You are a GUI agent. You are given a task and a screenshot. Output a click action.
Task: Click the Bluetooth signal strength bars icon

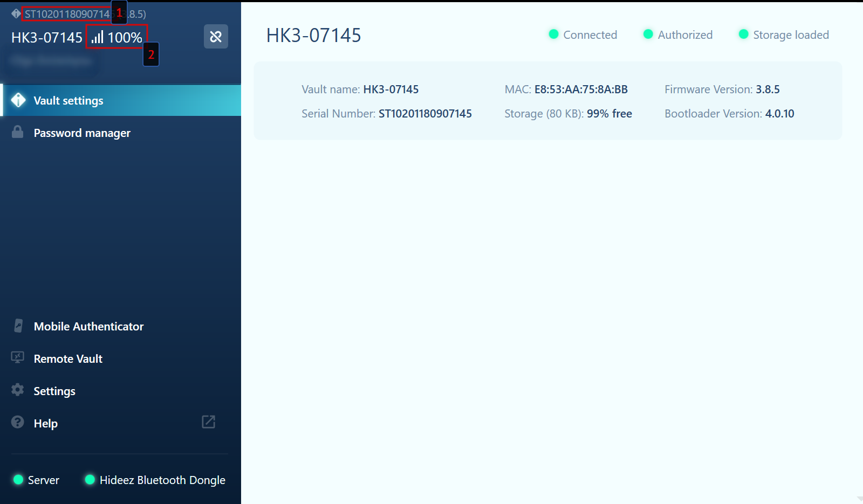98,37
